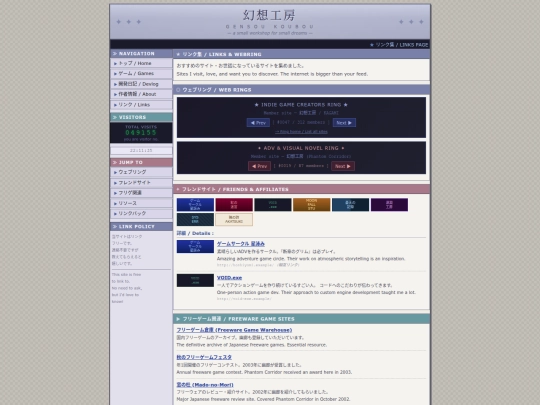This screenshot has width=540, height=405.
Task: Click Prev in Indie Game Creators Ring
Action: pyautogui.click(x=258, y=123)
